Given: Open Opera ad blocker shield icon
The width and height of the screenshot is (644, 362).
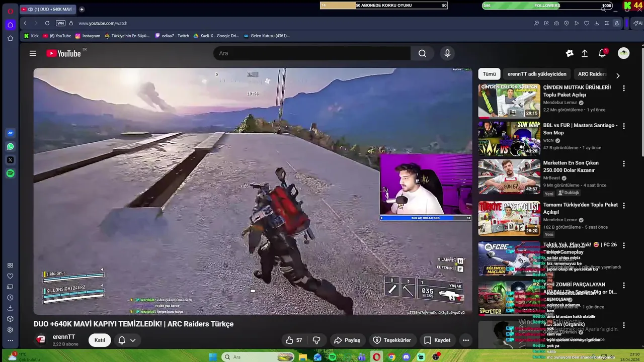Looking at the screenshot, I should coord(566,23).
